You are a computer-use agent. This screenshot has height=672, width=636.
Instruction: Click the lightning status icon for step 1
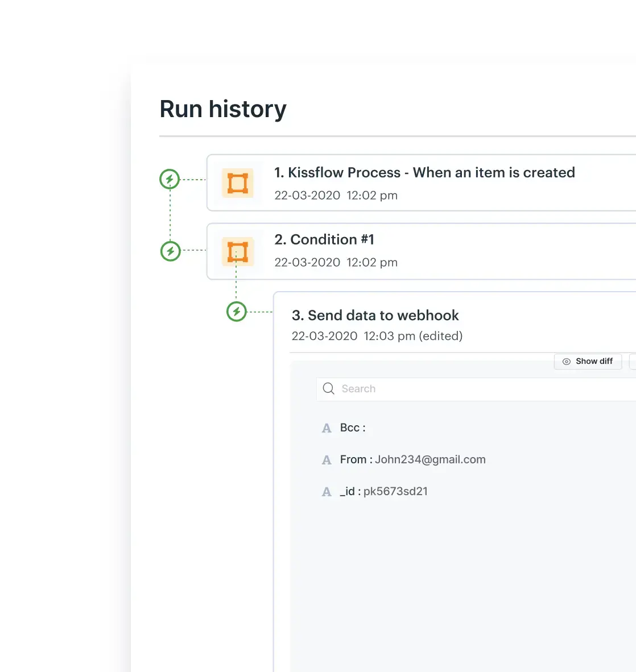[170, 179]
